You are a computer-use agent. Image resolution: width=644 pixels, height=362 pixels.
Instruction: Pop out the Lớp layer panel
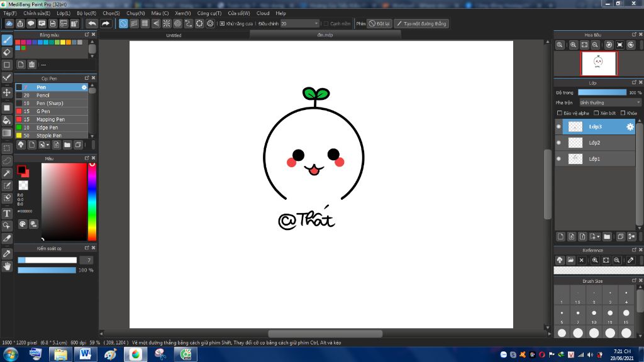point(634,82)
